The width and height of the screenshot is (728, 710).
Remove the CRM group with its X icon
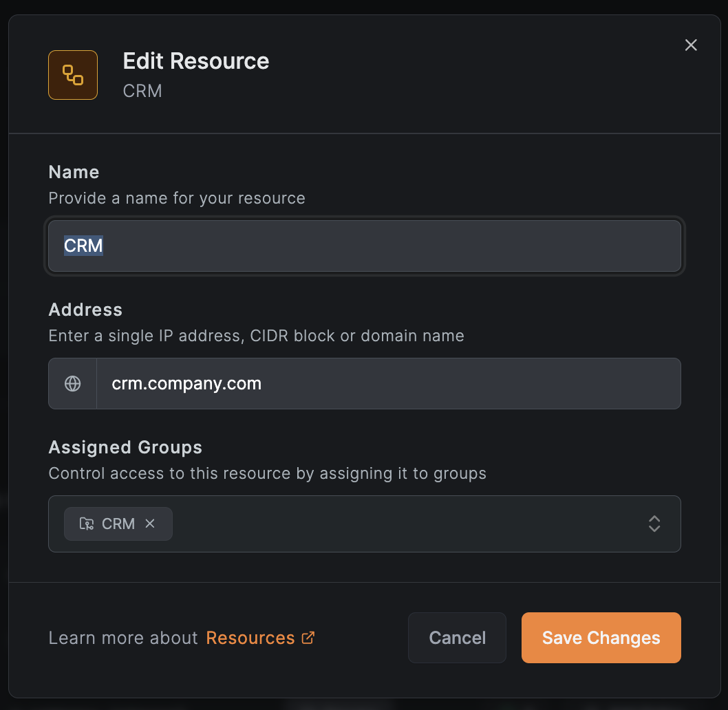[150, 524]
